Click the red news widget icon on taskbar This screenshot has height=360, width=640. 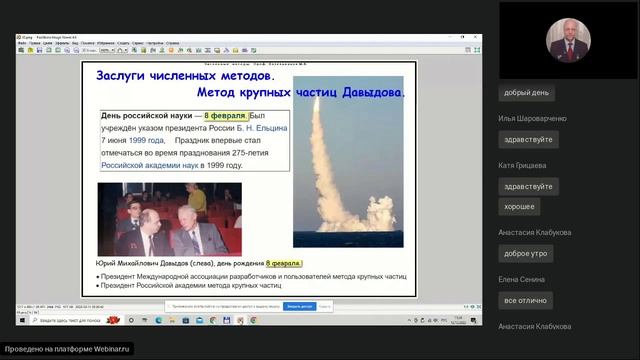click(x=113, y=320)
